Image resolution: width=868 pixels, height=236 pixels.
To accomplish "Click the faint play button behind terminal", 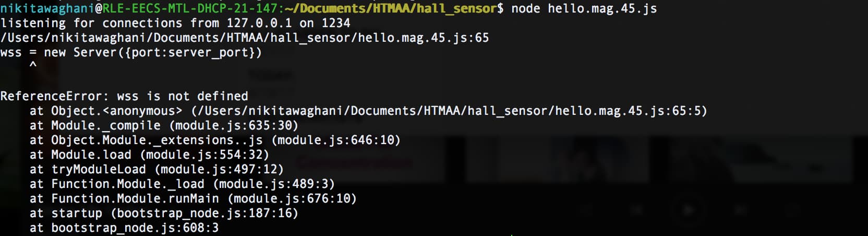I will [688, 210].
